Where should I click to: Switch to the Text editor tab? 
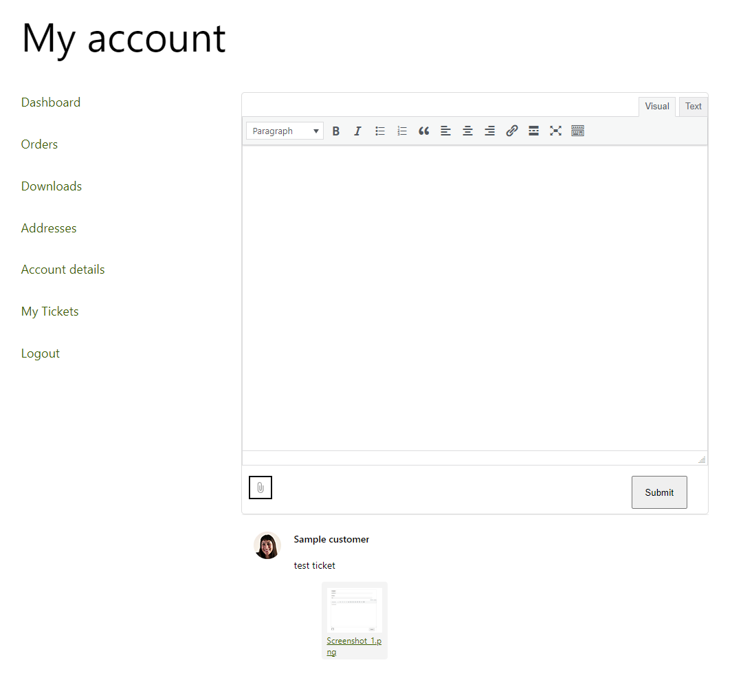click(692, 106)
